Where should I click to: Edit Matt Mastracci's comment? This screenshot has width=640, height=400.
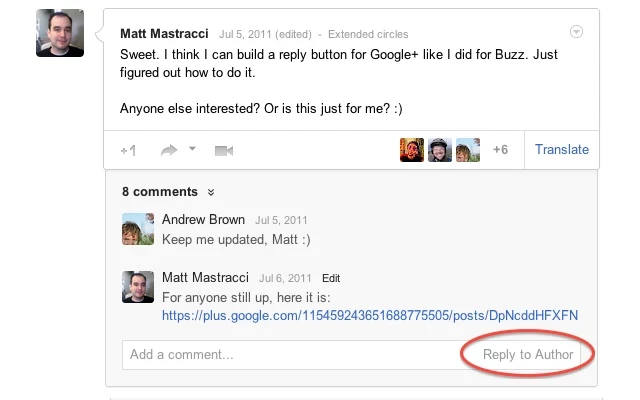click(331, 278)
